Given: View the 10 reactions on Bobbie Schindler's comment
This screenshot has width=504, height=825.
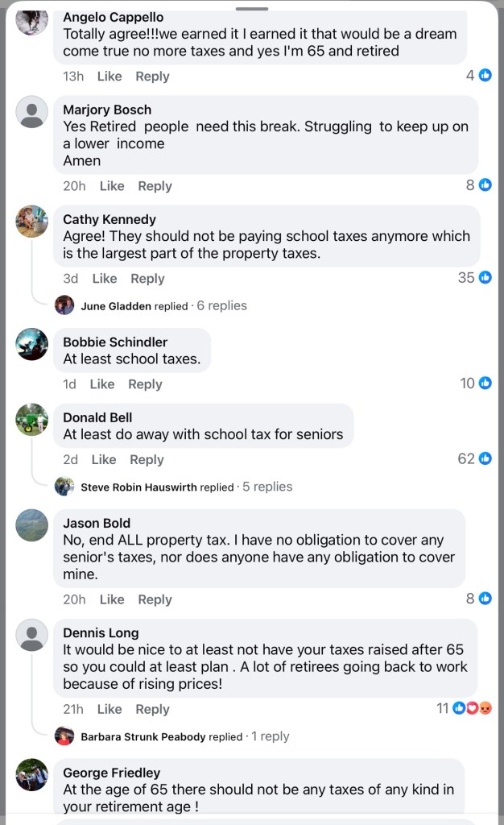Looking at the screenshot, I should tap(476, 383).
